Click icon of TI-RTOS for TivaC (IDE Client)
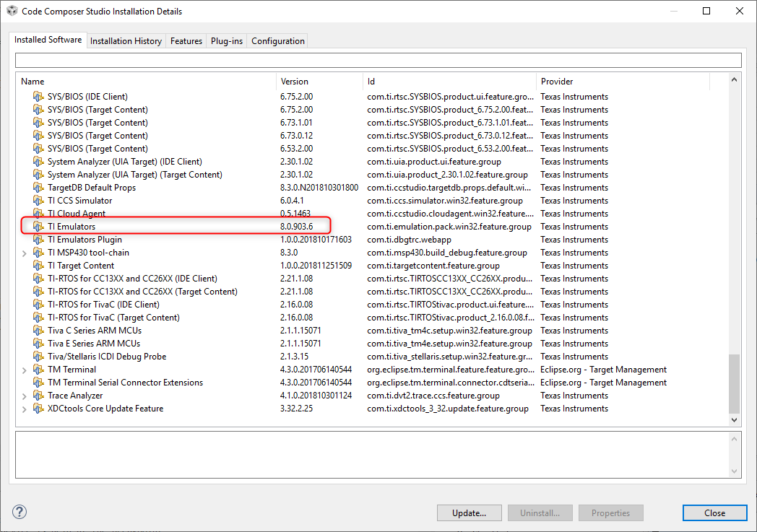Screen dimensions: 757x532 (x=38, y=305)
